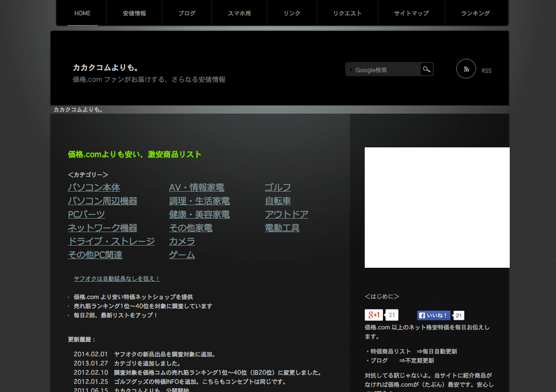
Task: Open the ゴルフ category link
Action: pyautogui.click(x=278, y=187)
